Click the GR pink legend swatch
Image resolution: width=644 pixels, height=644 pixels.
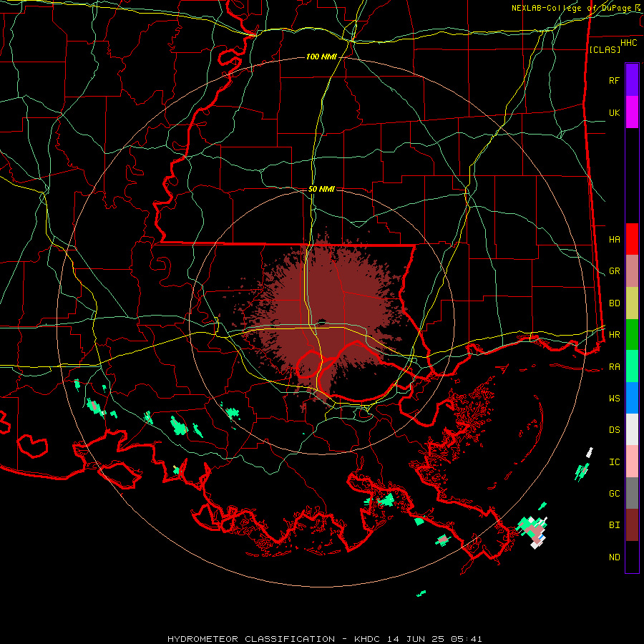(632, 270)
